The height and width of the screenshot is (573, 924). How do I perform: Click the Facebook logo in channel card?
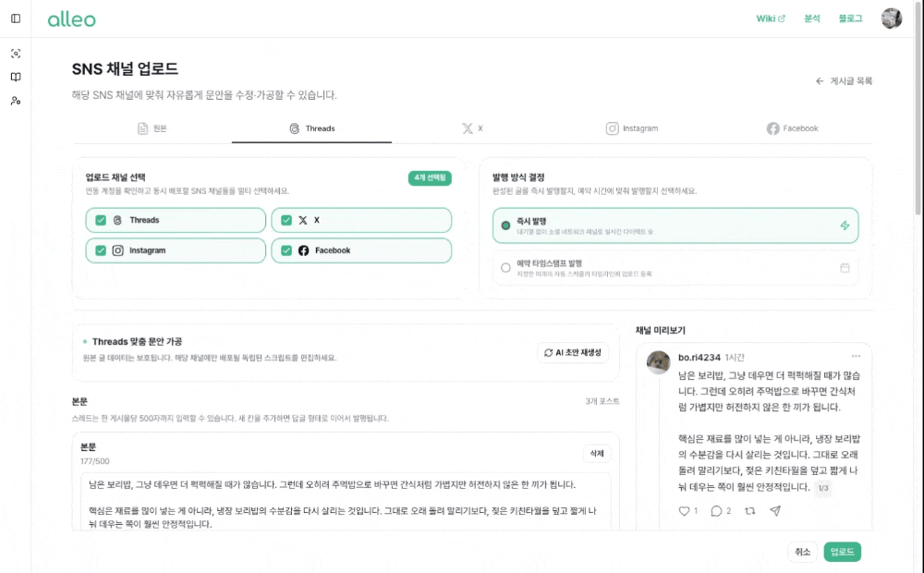[303, 250]
